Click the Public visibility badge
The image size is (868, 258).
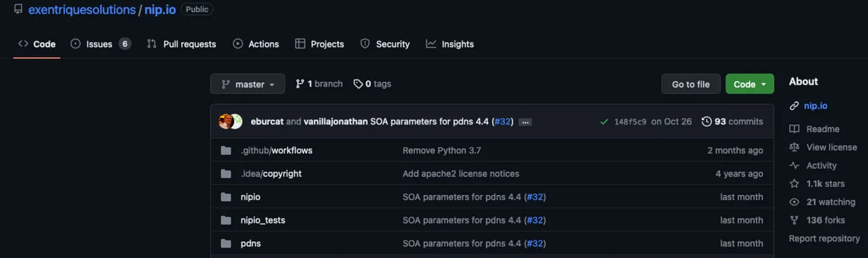point(197,9)
